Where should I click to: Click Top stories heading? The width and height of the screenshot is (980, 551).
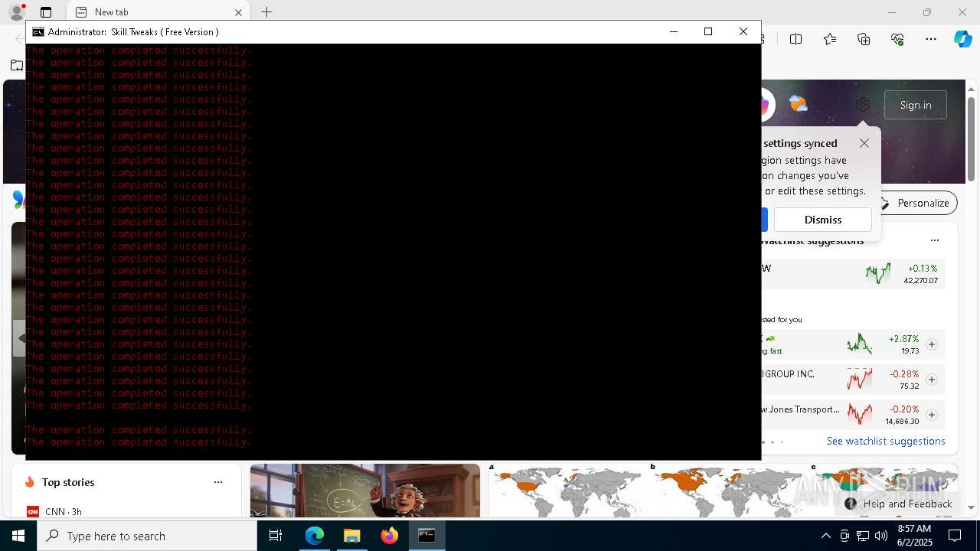(x=68, y=482)
